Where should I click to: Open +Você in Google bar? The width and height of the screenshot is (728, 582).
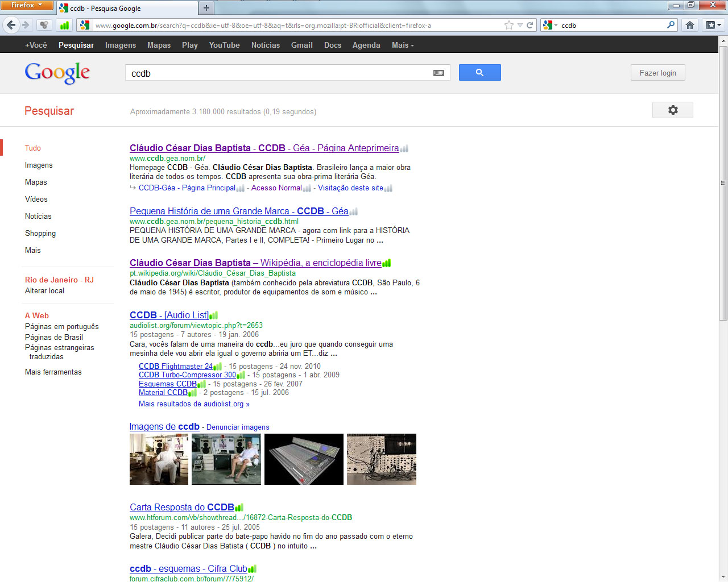36,45
